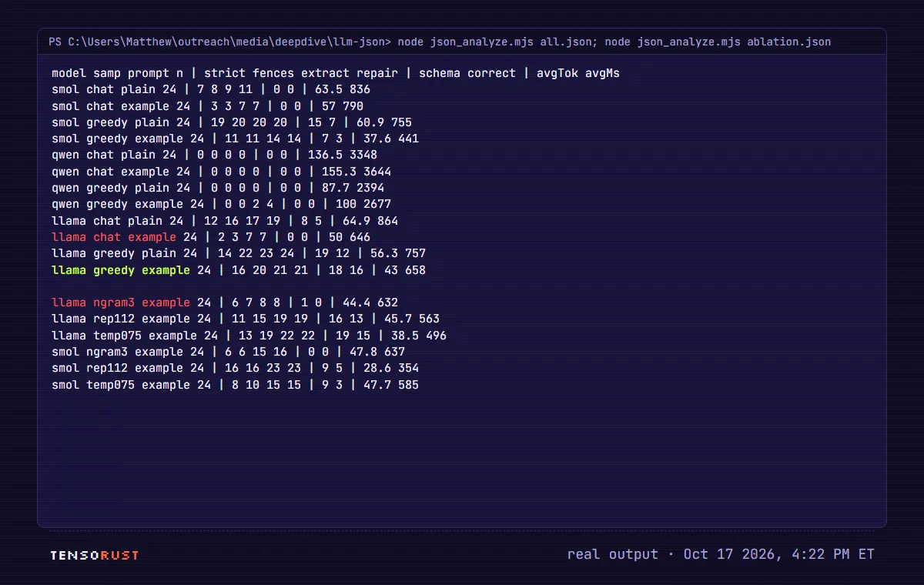Select the 'smol rep112 example 24' row
The width and height of the screenshot is (924, 585).
click(236, 368)
